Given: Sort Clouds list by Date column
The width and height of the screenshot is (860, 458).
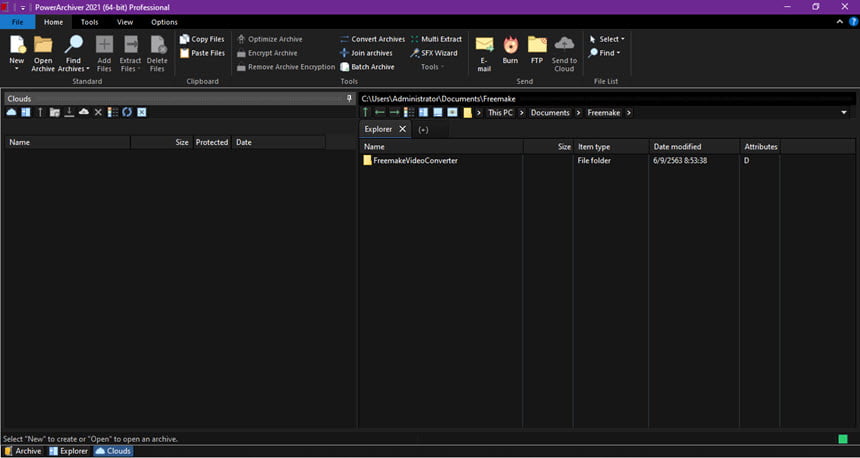Looking at the screenshot, I should (x=279, y=143).
